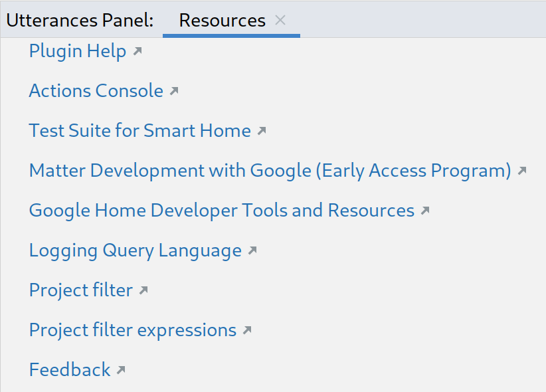Viewport: 546px width, 392px height.
Task: Open the Feedback link
Action: tap(70, 370)
